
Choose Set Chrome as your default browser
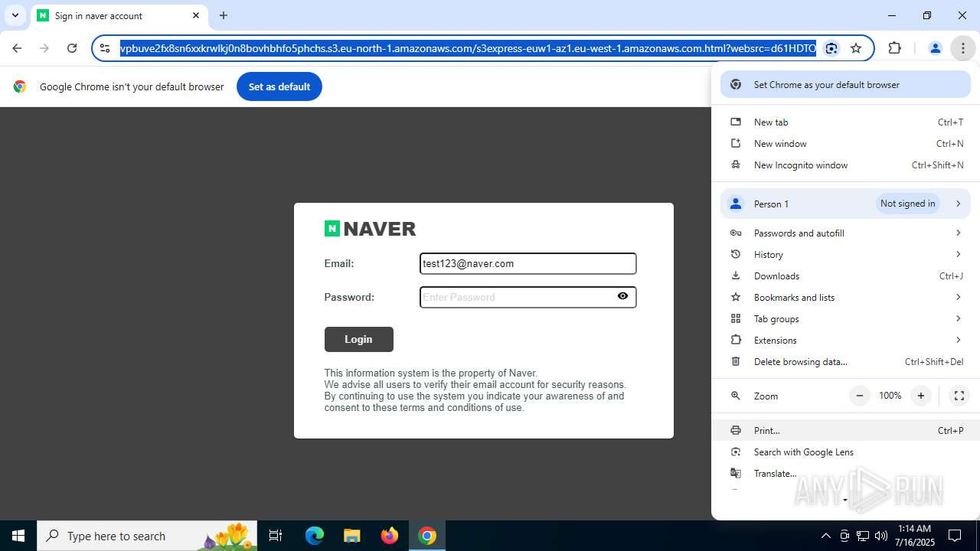coord(845,85)
